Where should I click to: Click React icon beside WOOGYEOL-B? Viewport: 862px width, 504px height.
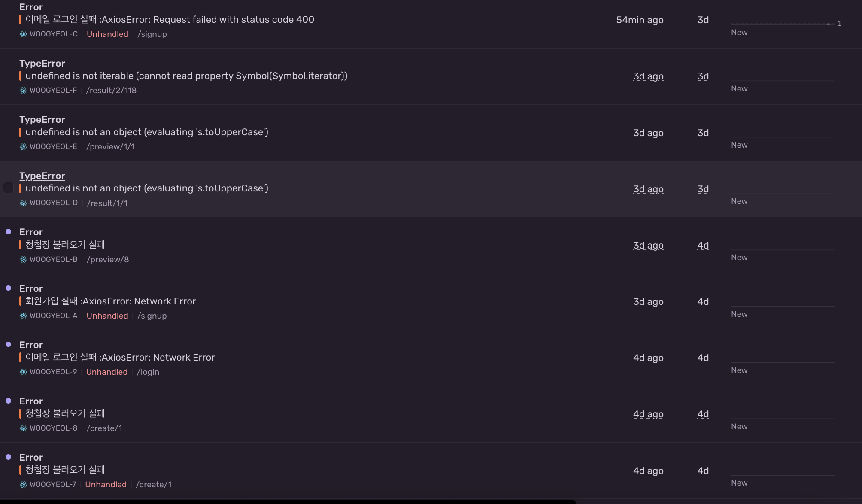click(x=23, y=260)
